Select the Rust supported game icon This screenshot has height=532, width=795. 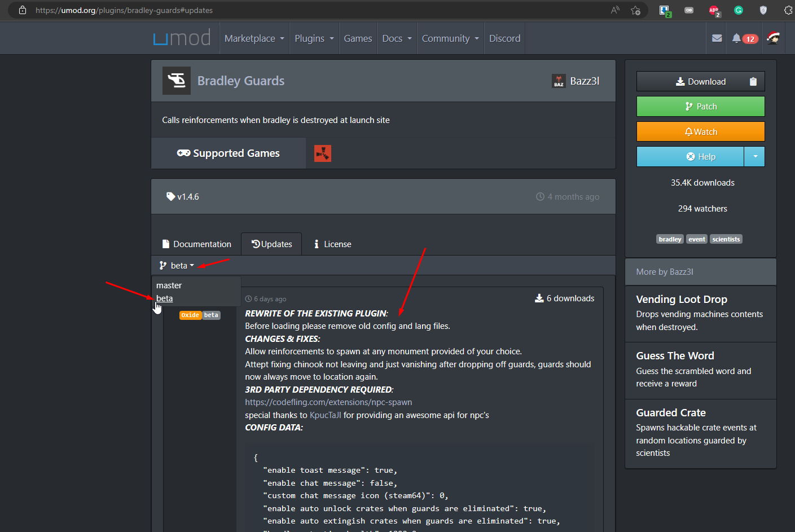coord(323,153)
